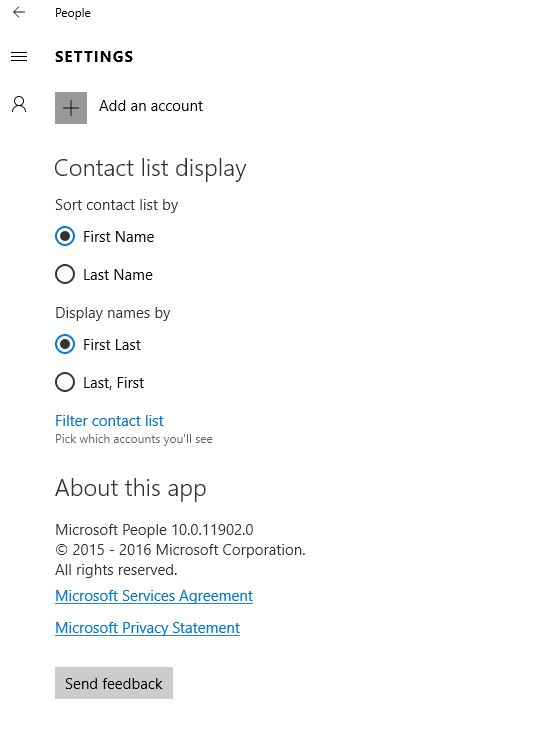
Task: Click the SETTINGS heading text
Action: pos(94,57)
